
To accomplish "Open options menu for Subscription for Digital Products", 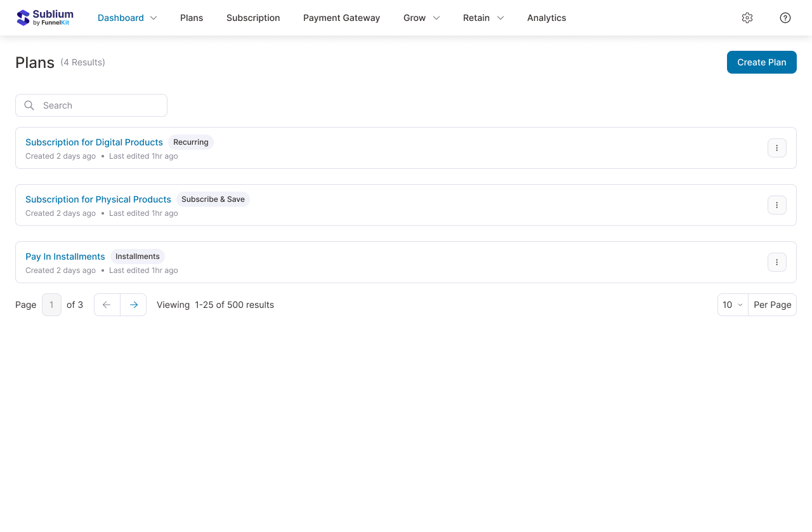I will pos(776,147).
